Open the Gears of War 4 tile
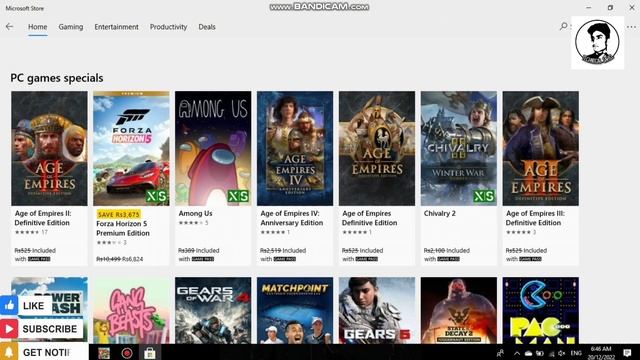 click(213, 310)
